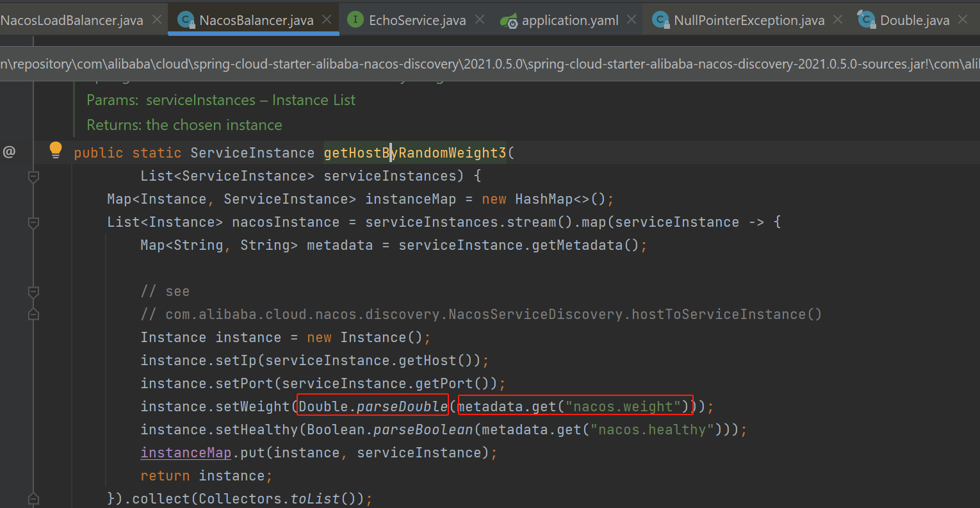980x508 pixels.
Task: Place cursor on getHostByRandomWeight3 method name
Action: tap(415, 152)
